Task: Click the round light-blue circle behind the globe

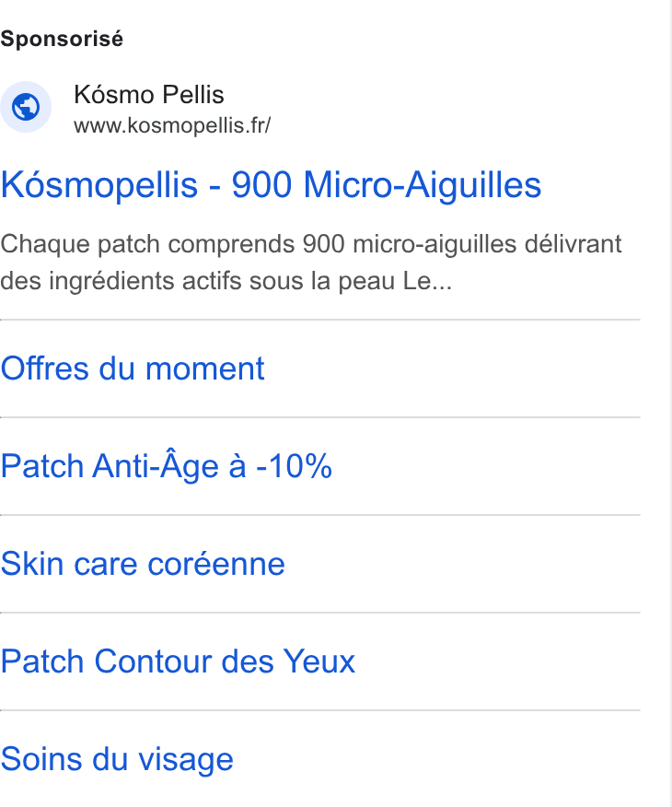Action: point(26,107)
